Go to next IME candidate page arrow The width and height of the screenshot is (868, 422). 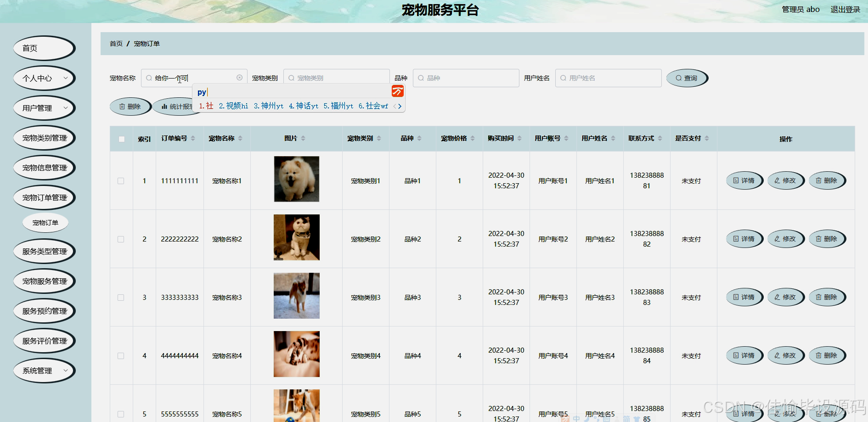click(x=400, y=106)
